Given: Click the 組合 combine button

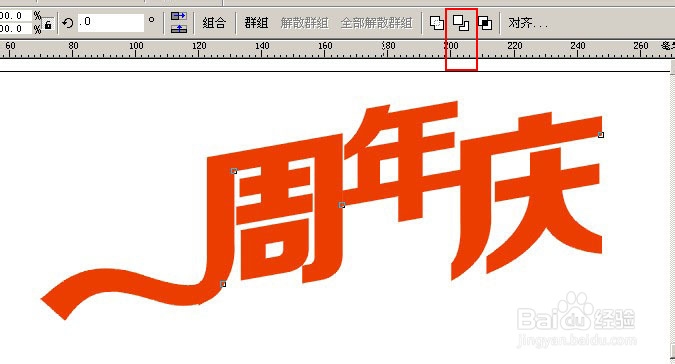Looking at the screenshot, I should pyautogui.click(x=214, y=23).
